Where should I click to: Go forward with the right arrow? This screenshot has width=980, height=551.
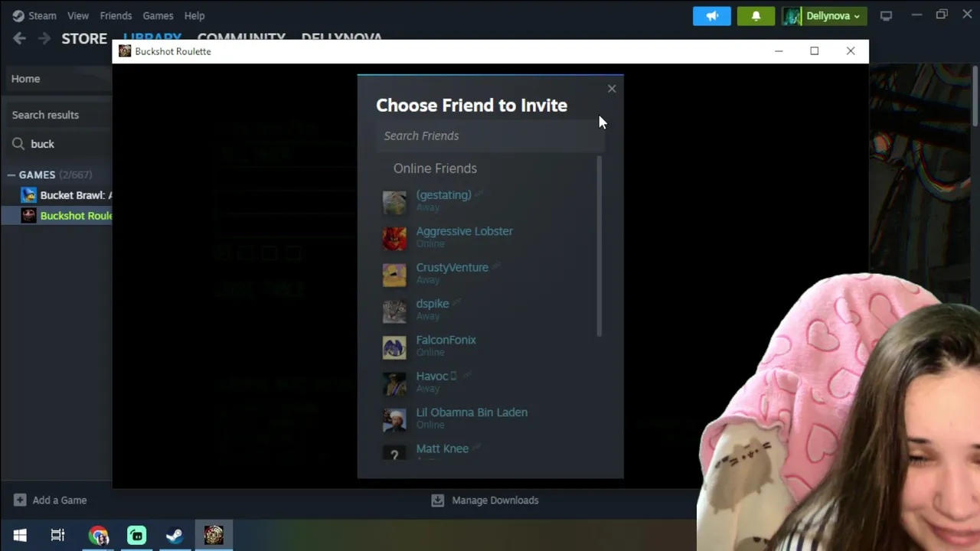pyautogui.click(x=44, y=38)
